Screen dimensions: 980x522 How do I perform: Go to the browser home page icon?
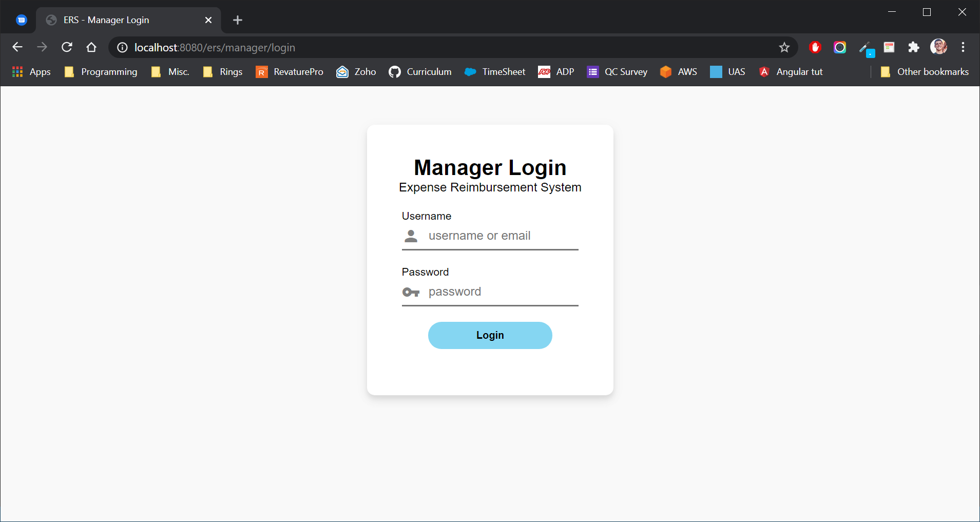(91, 47)
